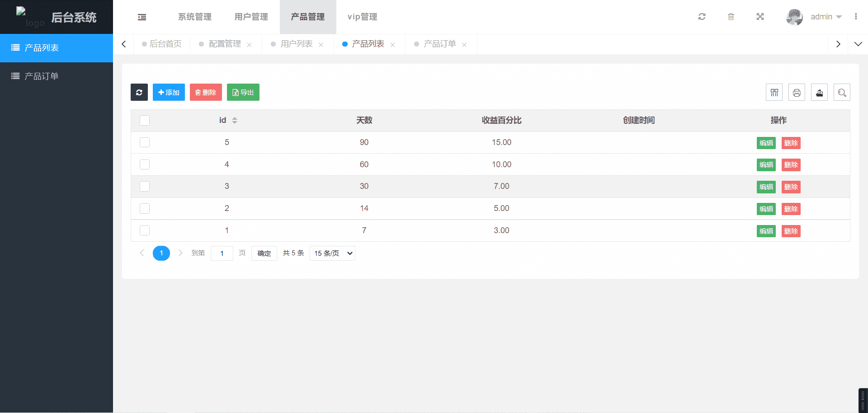Open the table search magnifier icon
This screenshot has height=413, width=868.
coord(842,92)
